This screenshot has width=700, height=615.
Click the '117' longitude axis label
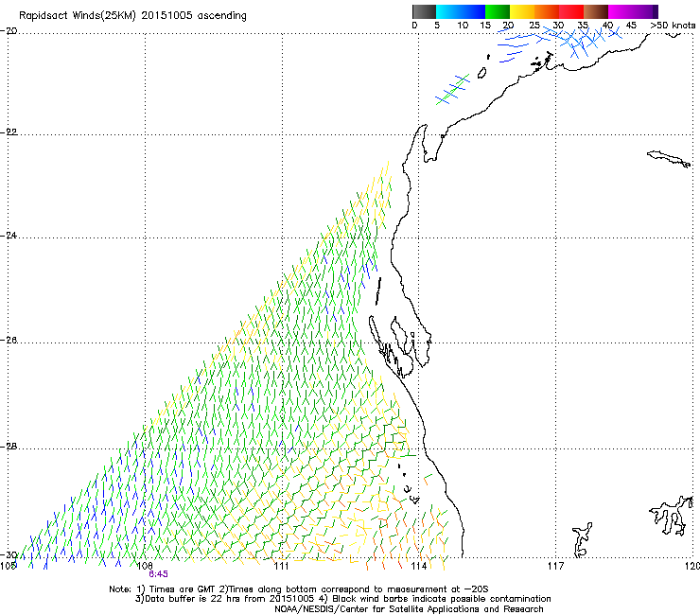coord(556,567)
